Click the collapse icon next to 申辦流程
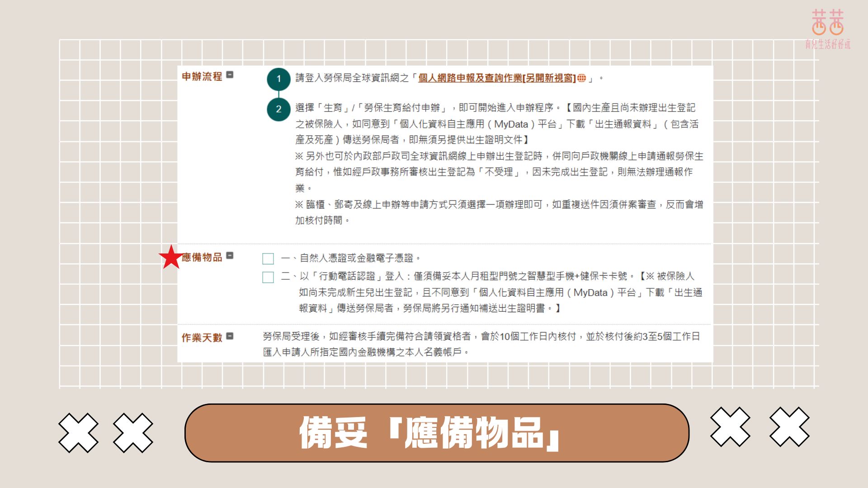 pos(230,75)
